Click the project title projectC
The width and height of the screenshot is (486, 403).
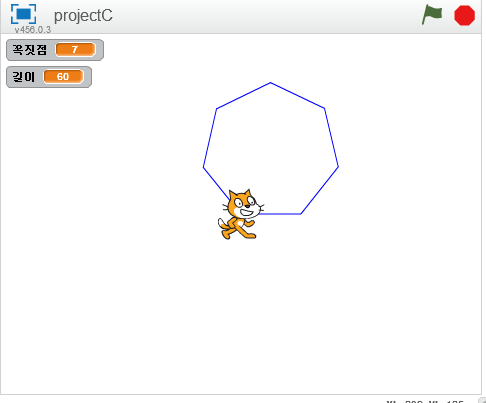click(x=83, y=15)
